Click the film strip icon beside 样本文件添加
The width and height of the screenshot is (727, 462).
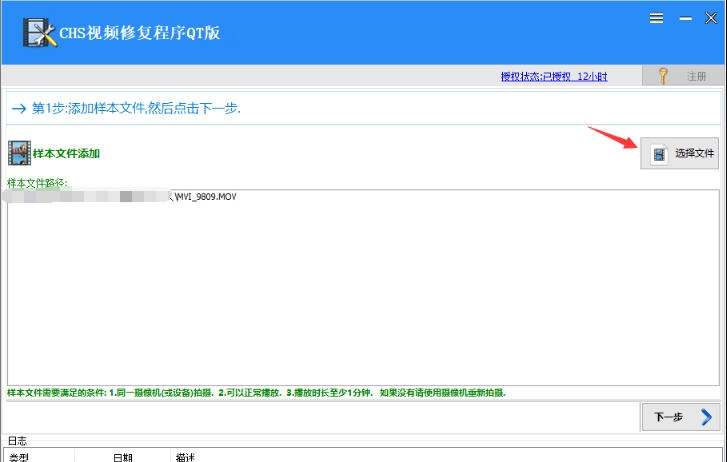[x=19, y=153]
